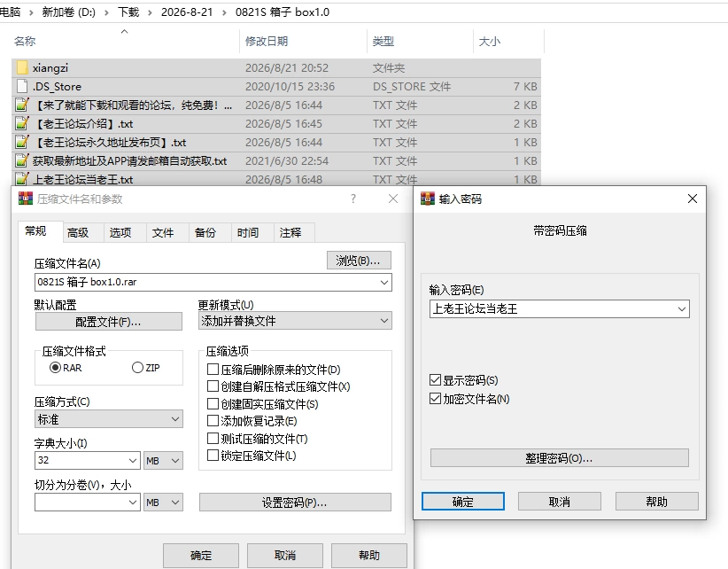The width and height of the screenshot is (728, 569).
Task: Click 取消 in the 压缩文件名和参数 dialog
Action: tap(285, 555)
